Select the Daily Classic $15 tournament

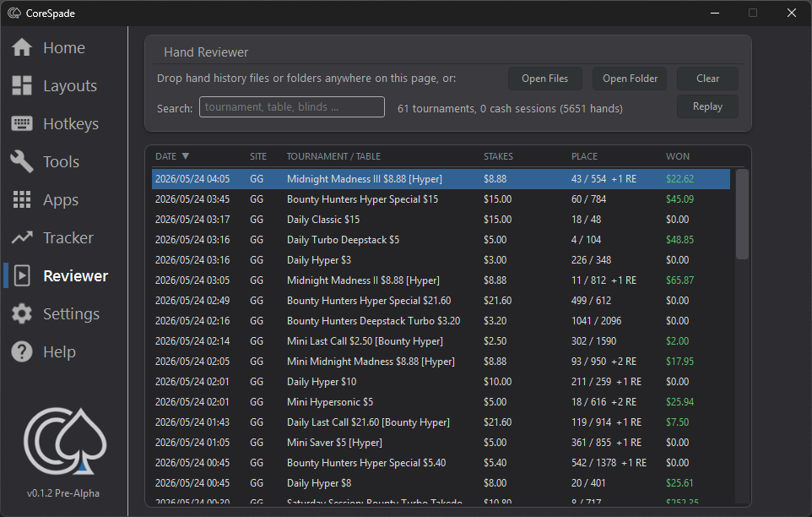point(441,220)
